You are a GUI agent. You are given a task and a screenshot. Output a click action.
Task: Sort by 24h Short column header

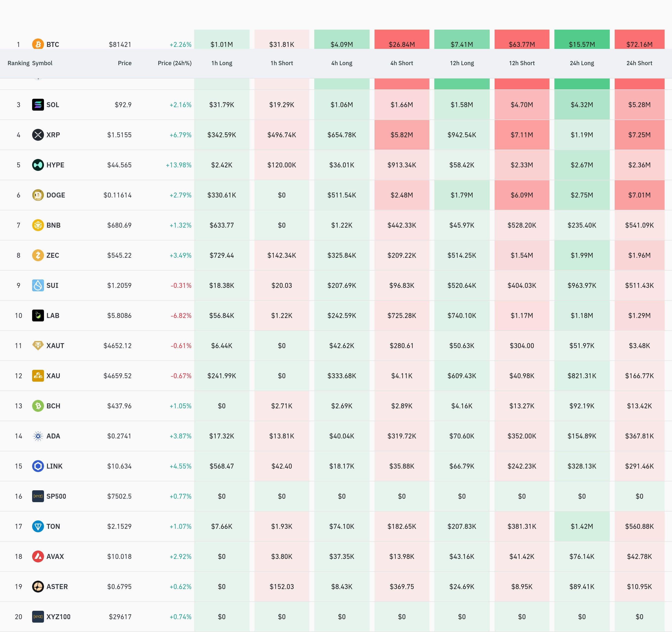[x=639, y=63]
